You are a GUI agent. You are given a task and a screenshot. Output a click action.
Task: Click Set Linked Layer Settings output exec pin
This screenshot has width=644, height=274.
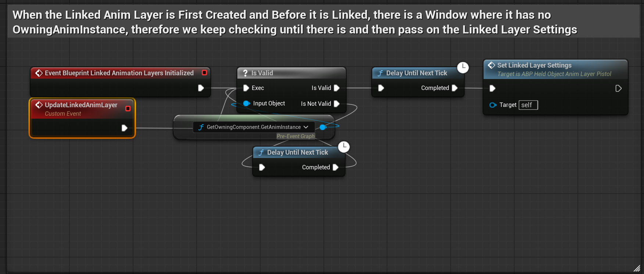click(618, 89)
